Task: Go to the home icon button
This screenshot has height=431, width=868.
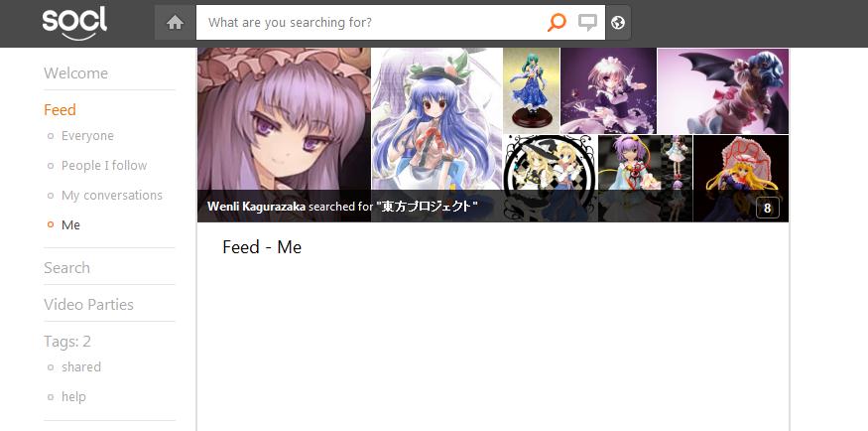Action: pyautogui.click(x=175, y=23)
